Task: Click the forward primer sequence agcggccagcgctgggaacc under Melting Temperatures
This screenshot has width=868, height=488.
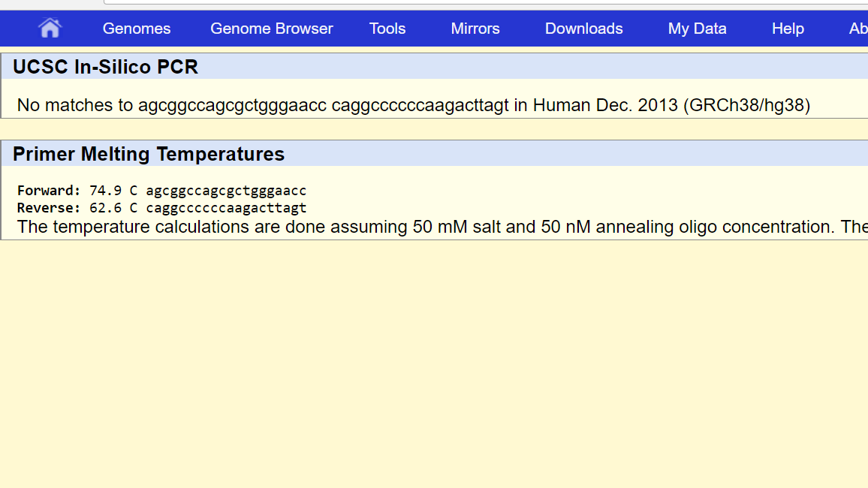Action: click(226, 191)
